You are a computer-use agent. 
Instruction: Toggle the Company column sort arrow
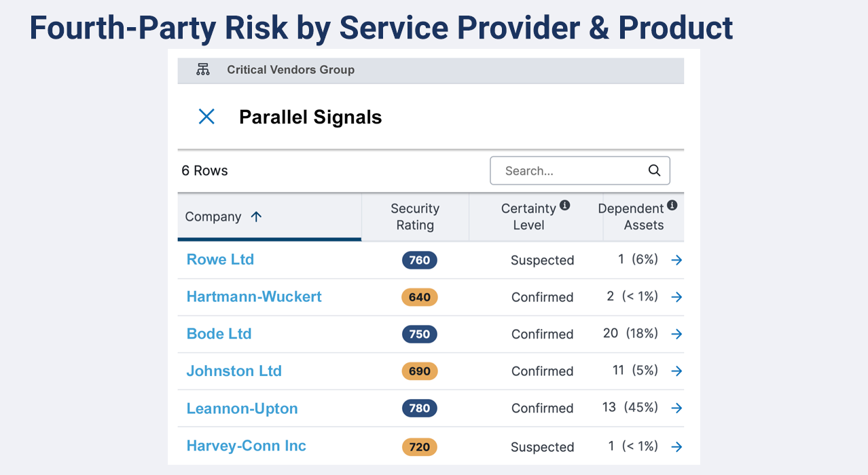(256, 217)
